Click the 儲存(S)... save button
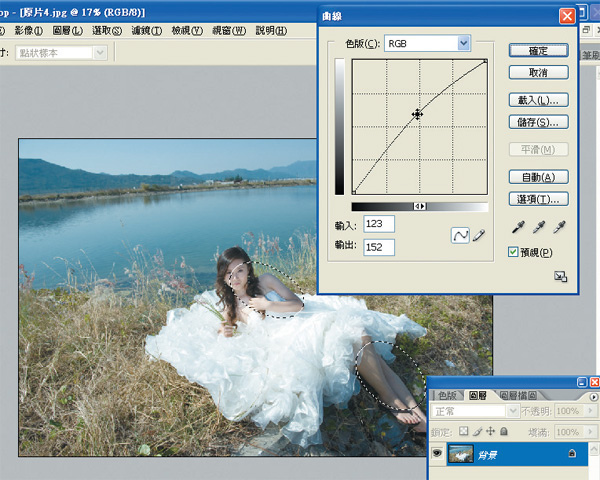The height and width of the screenshot is (480, 600). pyautogui.click(x=538, y=122)
